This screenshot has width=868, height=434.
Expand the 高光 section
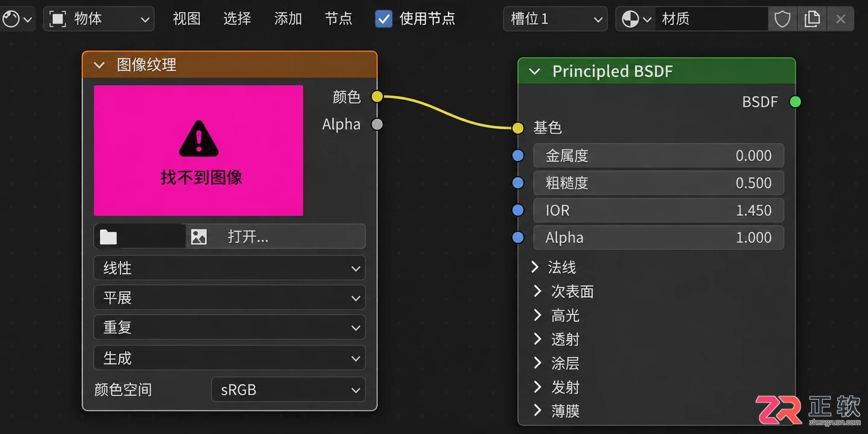pyautogui.click(x=537, y=315)
